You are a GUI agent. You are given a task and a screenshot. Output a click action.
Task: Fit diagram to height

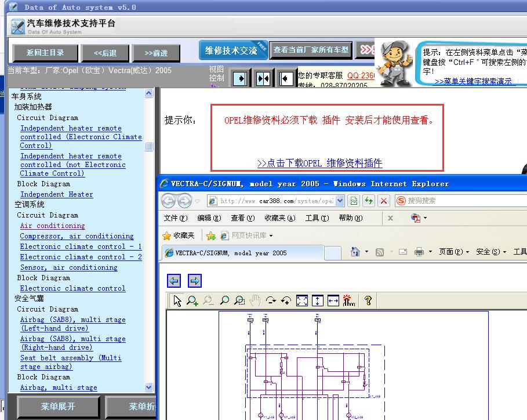point(318,300)
